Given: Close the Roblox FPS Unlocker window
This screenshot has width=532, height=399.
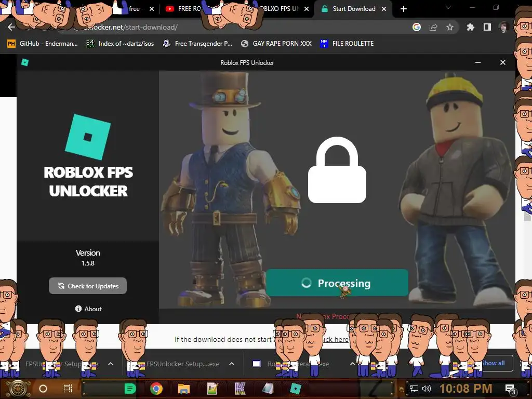Looking at the screenshot, I should (x=503, y=62).
